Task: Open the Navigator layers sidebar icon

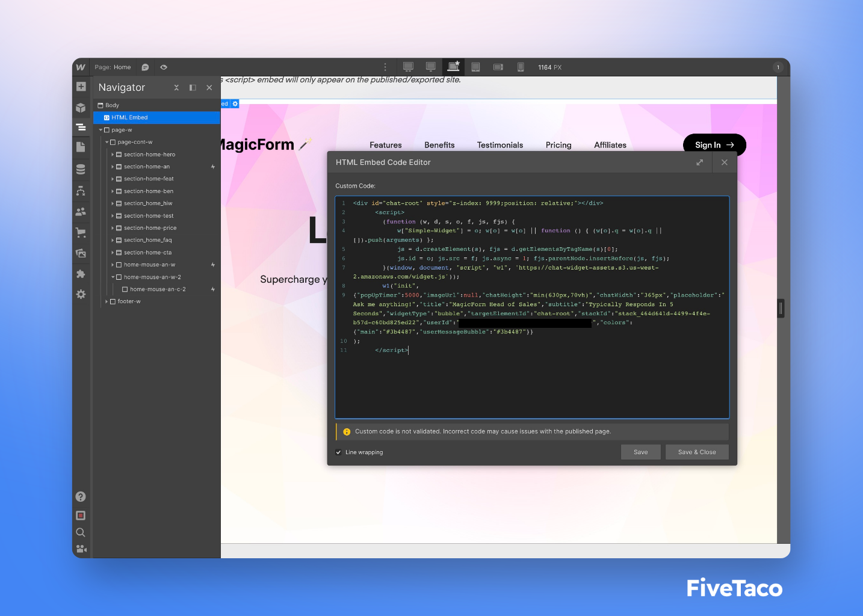Action: (81, 128)
